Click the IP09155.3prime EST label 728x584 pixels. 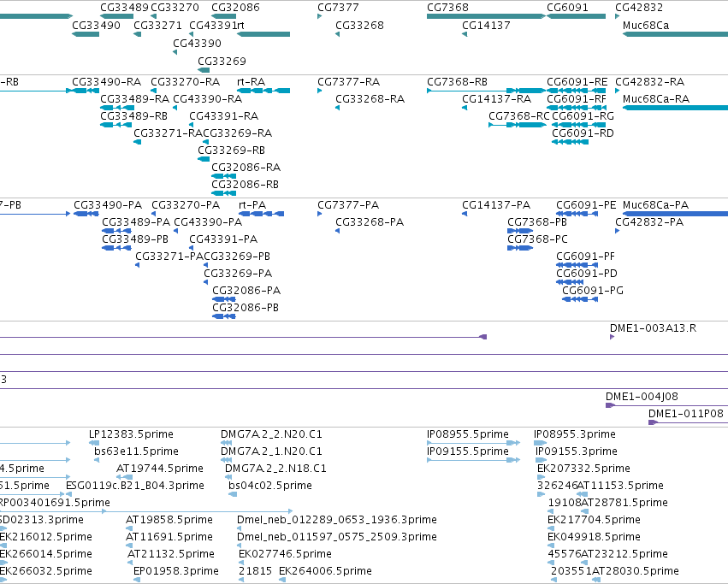coord(577,451)
